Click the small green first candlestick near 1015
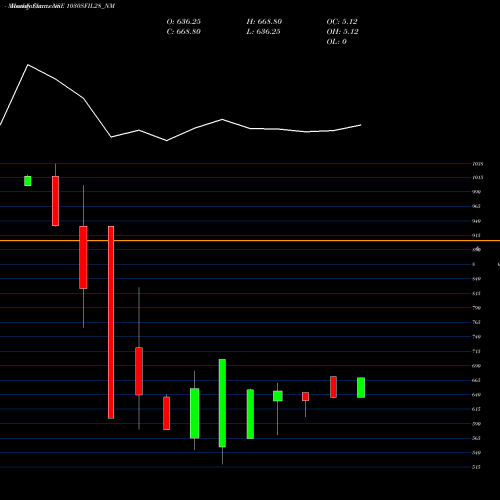This screenshot has width=500, height=500. click(x=28, y=181)
